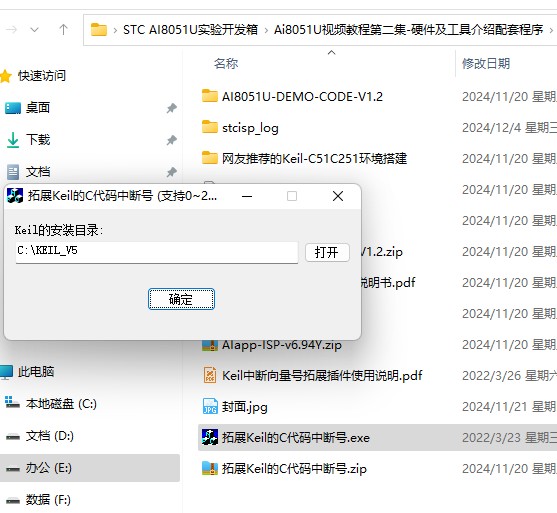Select the 拓展Keil的C代码中断号.zip file name

coord(294,469)
